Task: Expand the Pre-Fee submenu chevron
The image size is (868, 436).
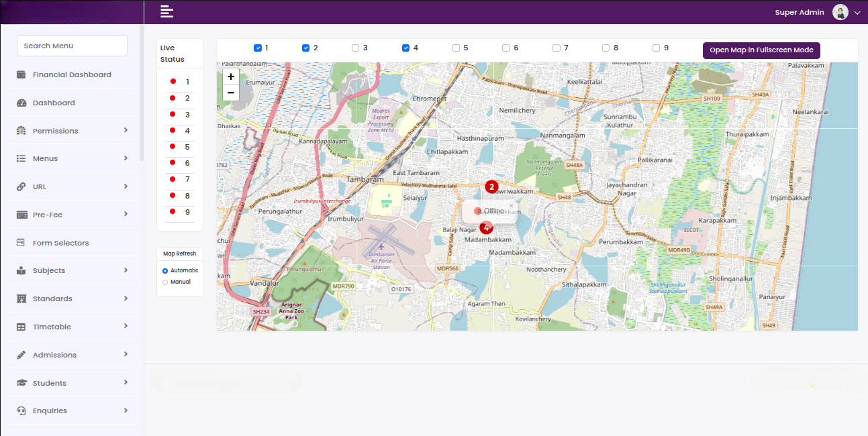Action: 126,214
